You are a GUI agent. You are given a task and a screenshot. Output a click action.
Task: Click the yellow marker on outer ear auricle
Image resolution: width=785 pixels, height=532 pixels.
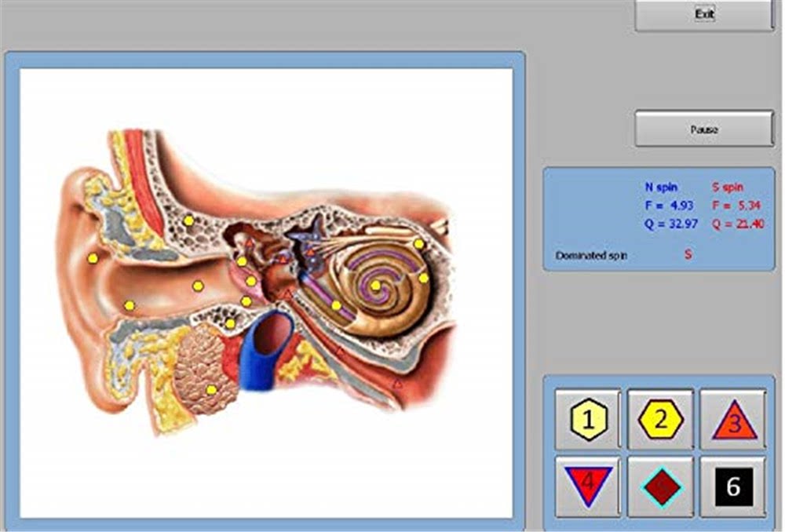click(x=93, y=258)
